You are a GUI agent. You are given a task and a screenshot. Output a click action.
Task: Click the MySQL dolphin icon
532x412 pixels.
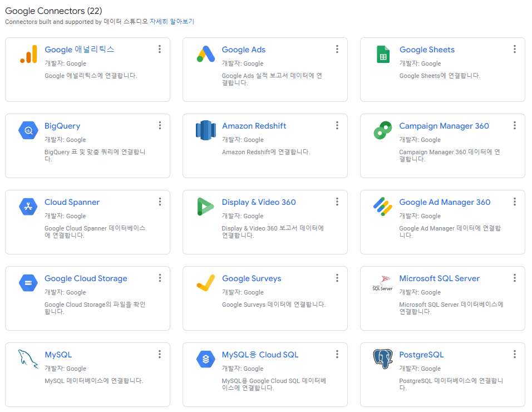[x=28, y=359]
